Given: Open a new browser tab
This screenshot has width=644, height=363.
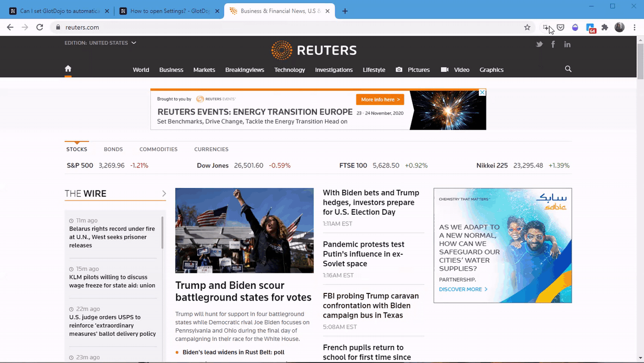Looking at the screenshot, I should (x=345, y=11).
